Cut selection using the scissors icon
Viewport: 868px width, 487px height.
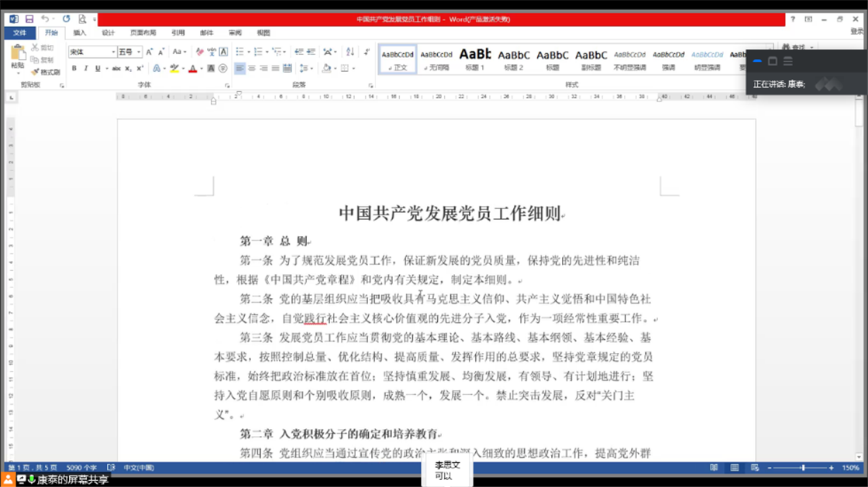pyautogui.click(x=35, y=47)
